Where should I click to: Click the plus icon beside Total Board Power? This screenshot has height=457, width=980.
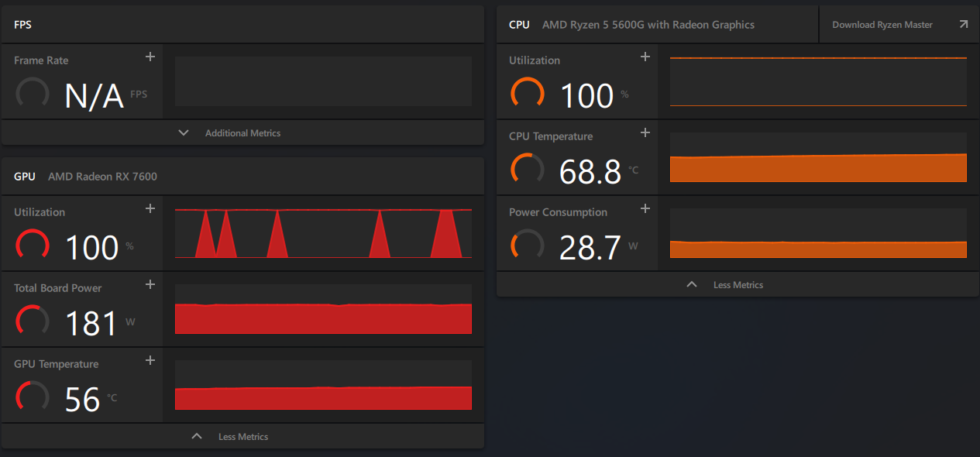150,284
